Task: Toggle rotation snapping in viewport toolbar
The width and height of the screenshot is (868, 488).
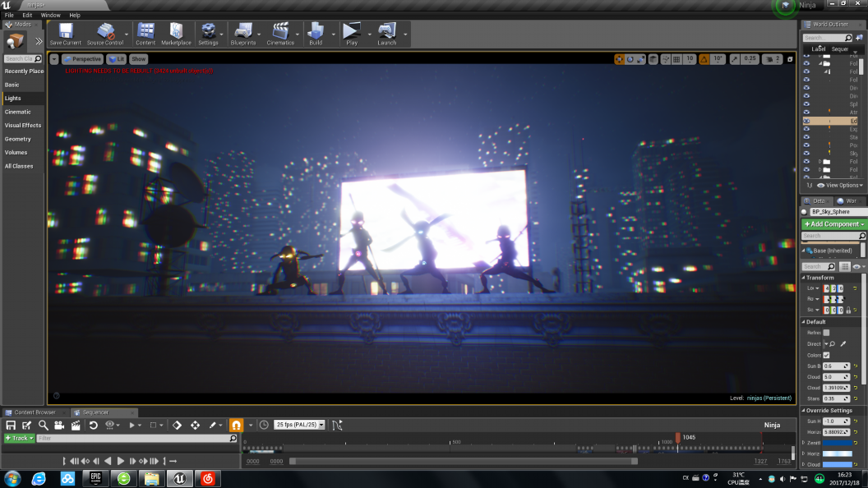Action: point(704,59)
